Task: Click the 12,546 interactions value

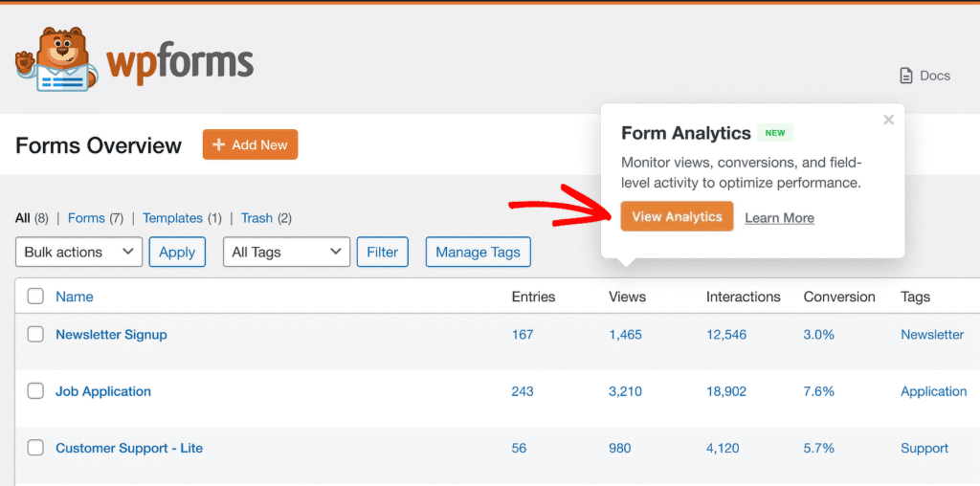Action: click(726, 335)
